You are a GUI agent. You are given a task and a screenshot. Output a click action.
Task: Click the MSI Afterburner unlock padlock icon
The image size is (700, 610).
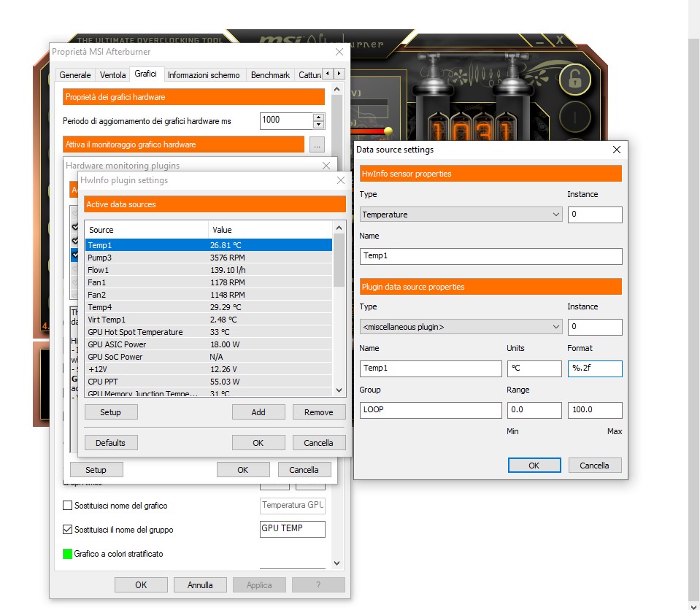click(575, 80)
